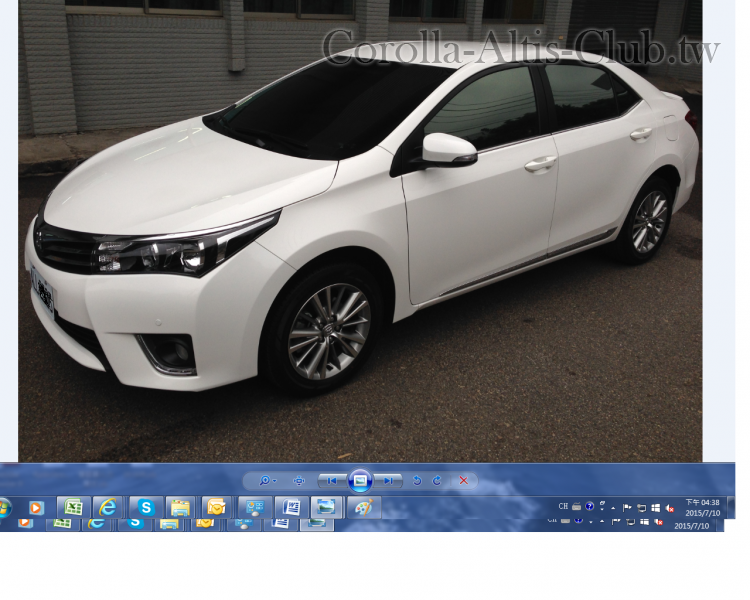
Task: Rotate the photo counterclockwise
Action: point(417,480)
